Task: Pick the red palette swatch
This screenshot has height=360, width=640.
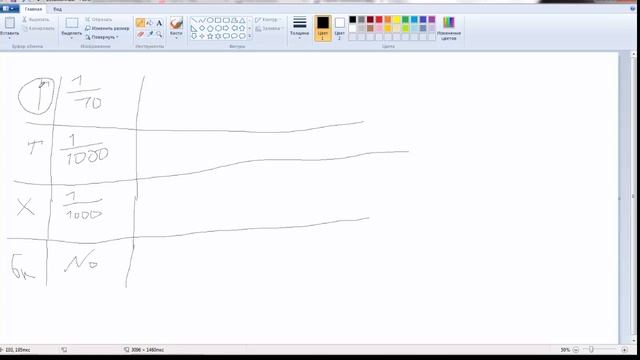Action: click(x=379, y=19)
